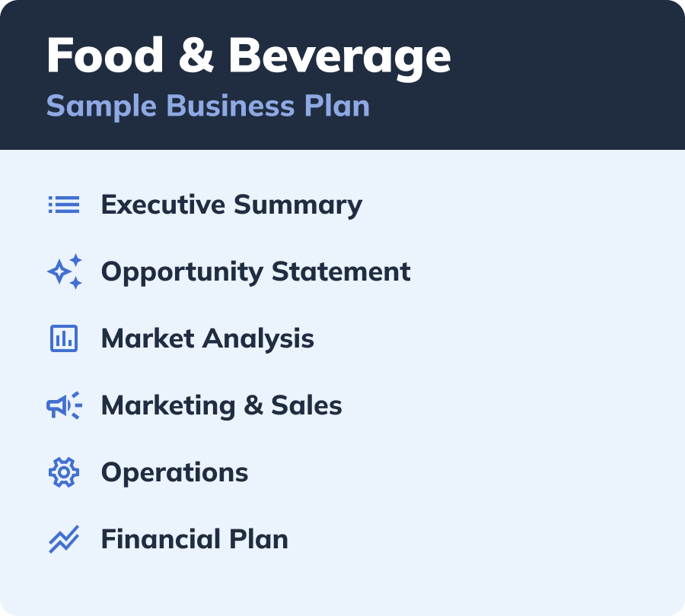Click the Marketing & Sales megaphone icon

(x=64, y=405)
